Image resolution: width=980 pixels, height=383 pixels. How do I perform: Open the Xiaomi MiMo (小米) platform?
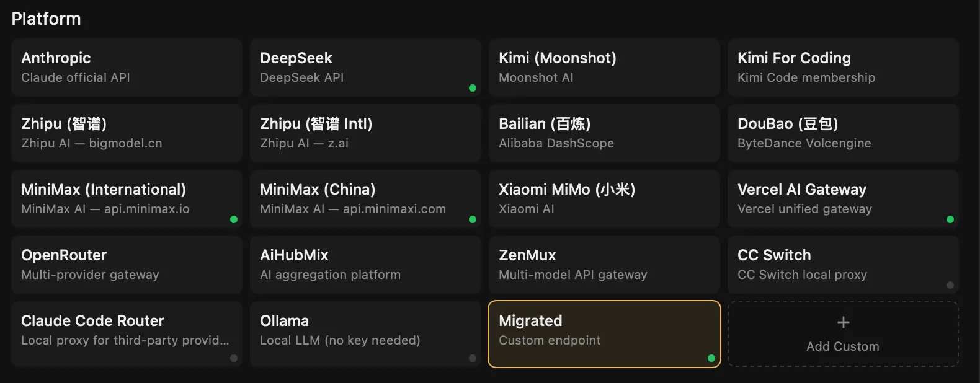point(604,198)
